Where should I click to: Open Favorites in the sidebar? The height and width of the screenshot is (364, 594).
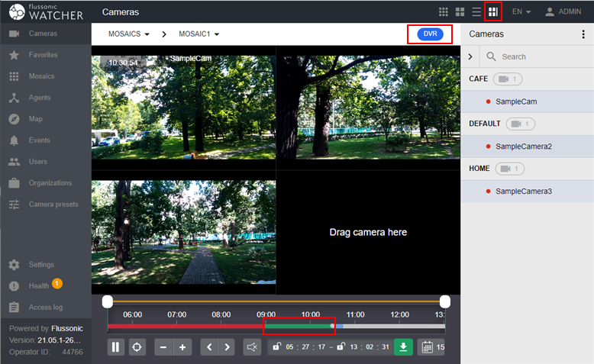(x=46, y=55)
